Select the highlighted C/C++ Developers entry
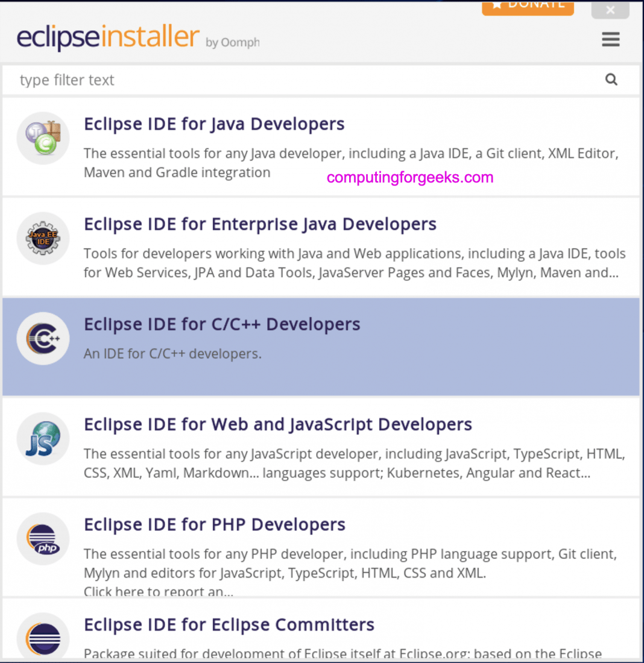644x663 pixels. pos(322,347)
